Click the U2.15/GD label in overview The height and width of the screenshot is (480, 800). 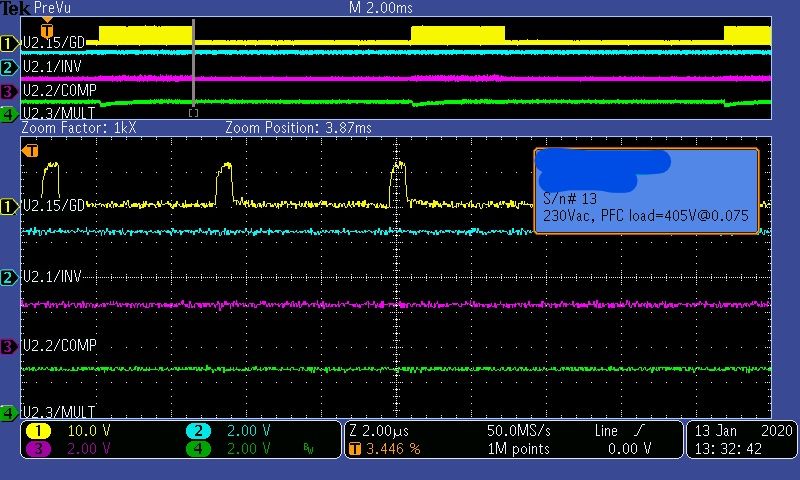54,42
